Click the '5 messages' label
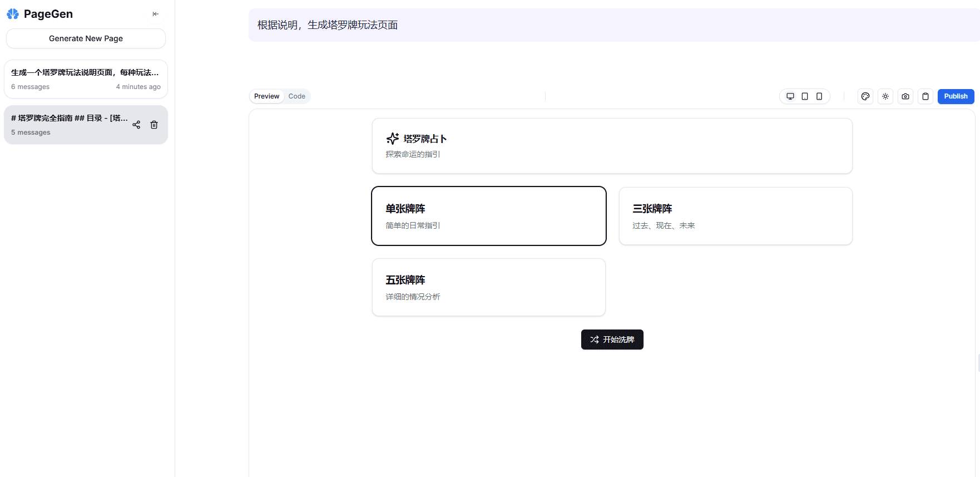 point(31,132)
